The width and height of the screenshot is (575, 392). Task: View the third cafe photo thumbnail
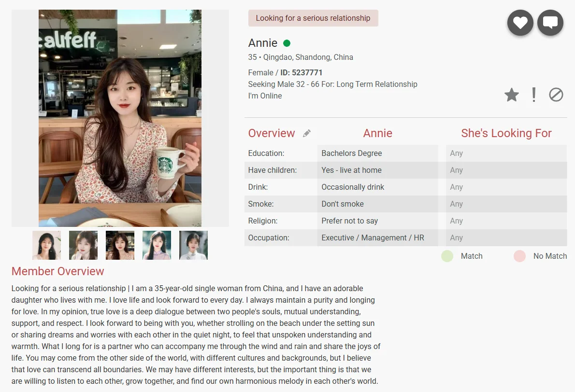[x=120, y=245]
